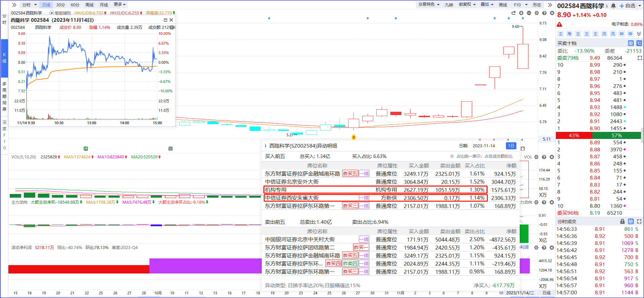This screenshot has width=644, height=298.
Task: Click the red risk warning triangle icon
Action: [560, 24]
